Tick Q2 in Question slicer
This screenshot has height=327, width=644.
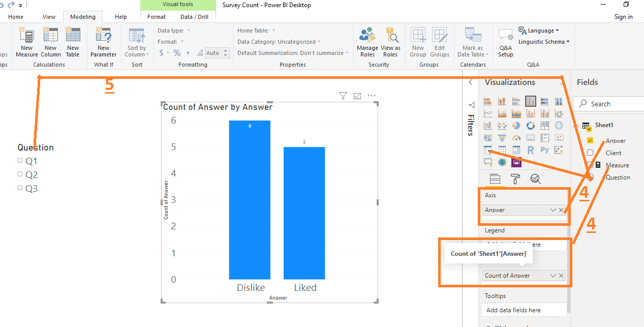[20, 174]
